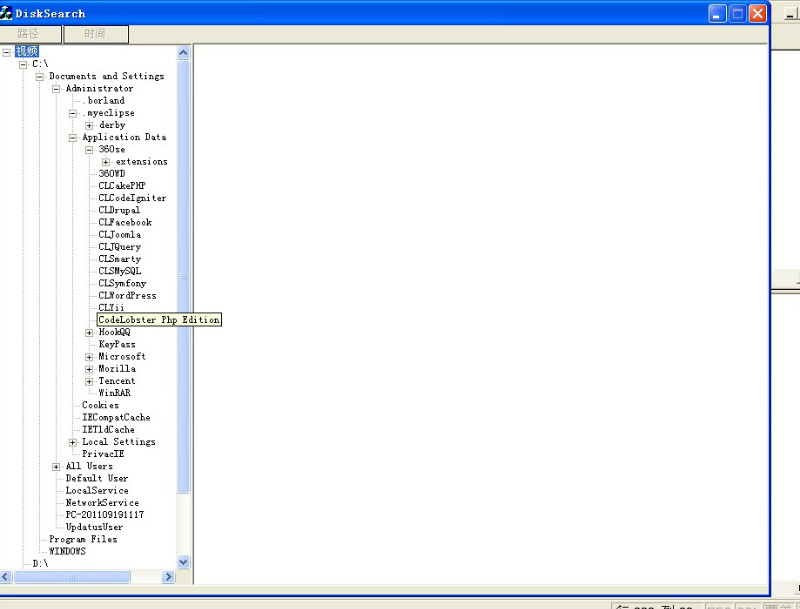The width and height of the screenshot is (800, 609).
Task: Minimize the DiskSearch window
Action: [x=717, y=14]
